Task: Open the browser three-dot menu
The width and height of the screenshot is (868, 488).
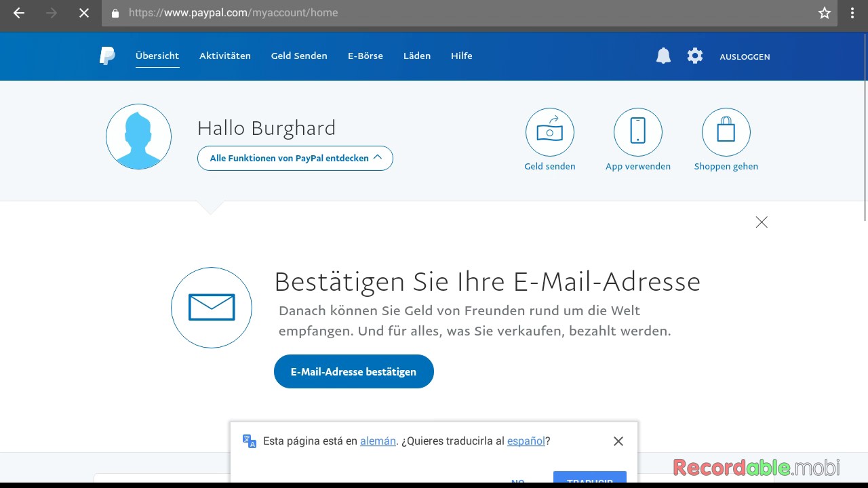Action: [853, 13]
